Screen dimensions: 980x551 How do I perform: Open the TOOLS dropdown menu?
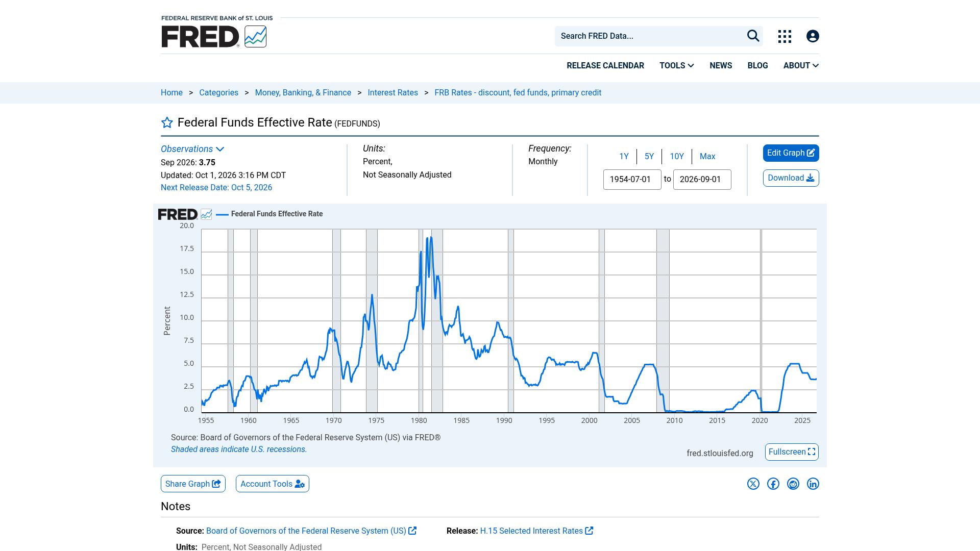677,65
